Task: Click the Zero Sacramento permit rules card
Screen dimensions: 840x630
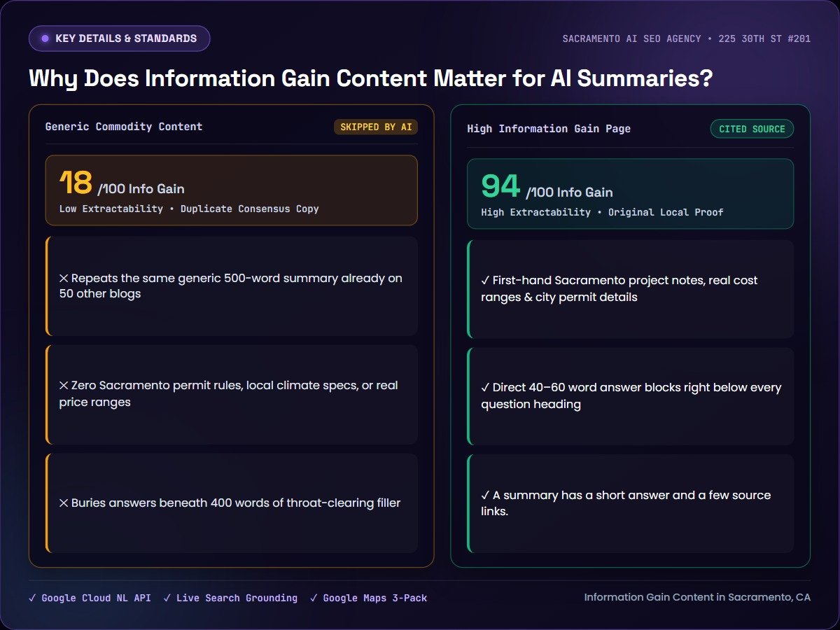Action: point(232,394)
